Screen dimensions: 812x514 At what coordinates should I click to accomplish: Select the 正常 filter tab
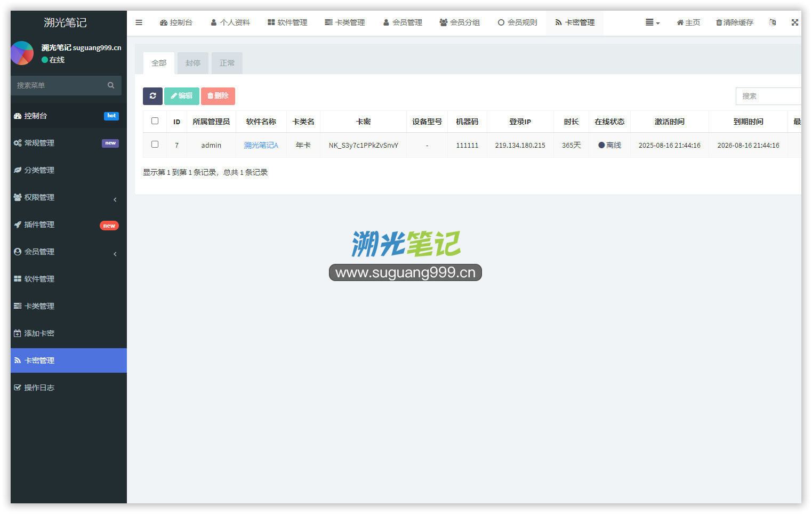click(227, 63)
